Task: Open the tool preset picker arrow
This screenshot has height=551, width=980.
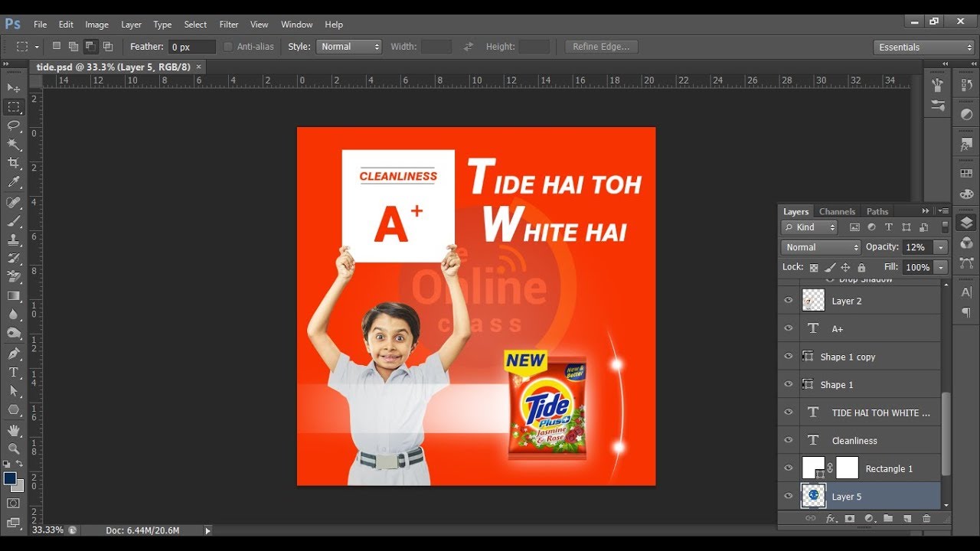Action: [37, 47]
